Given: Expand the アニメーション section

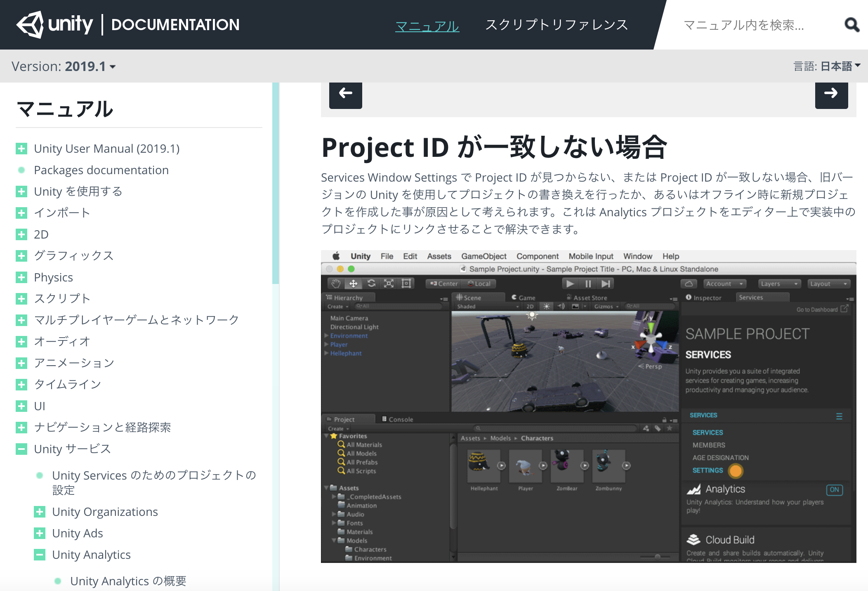Looking at the screenshot, I should click(x=21, y=363).
